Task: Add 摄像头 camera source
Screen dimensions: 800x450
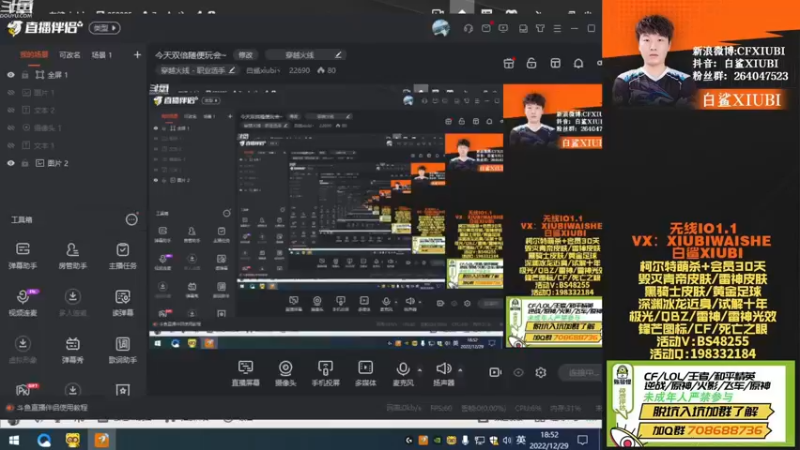Action: coord(285,373)
